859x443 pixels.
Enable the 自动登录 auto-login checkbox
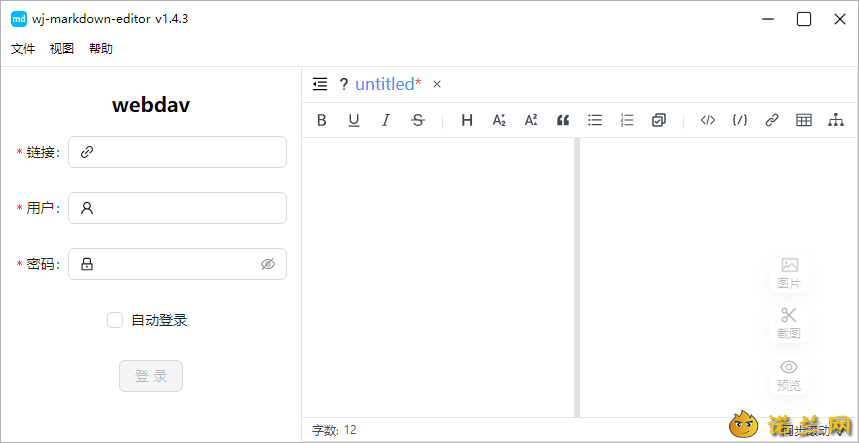pyautogui.click(x=114, y=320)
